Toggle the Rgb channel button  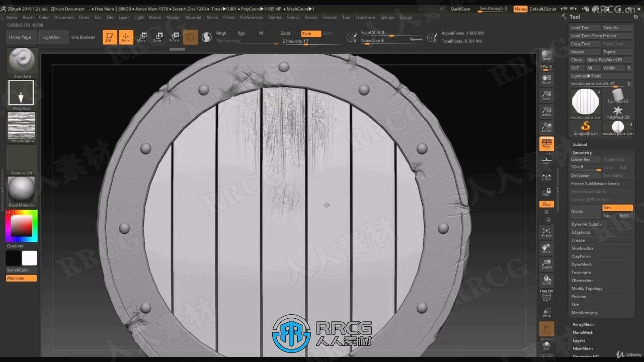click(241, 33)
